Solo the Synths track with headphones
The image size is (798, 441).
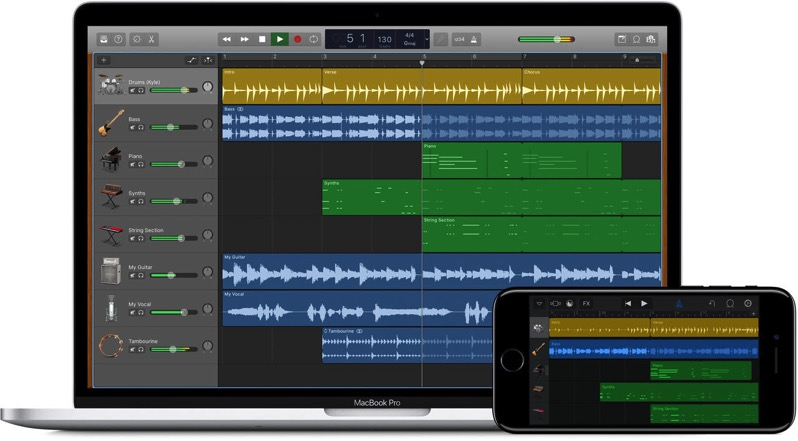[x=141, y=200]
